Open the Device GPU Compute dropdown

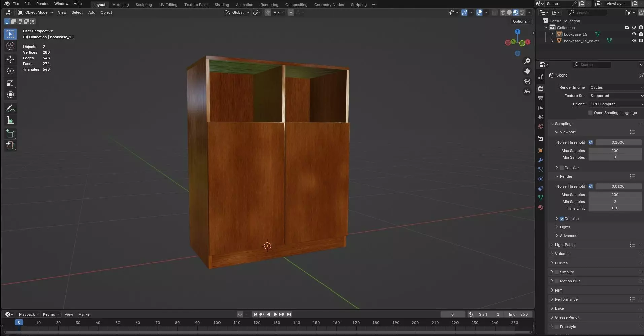616,104
